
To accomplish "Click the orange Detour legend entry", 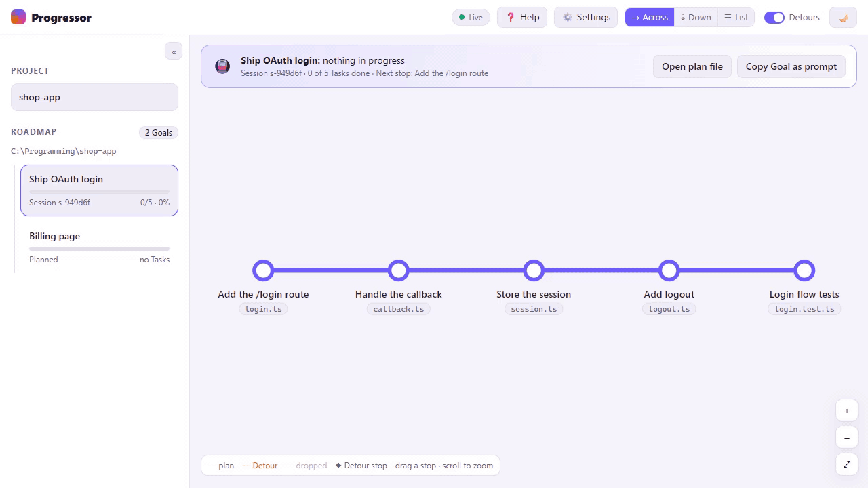I will 260,466.
